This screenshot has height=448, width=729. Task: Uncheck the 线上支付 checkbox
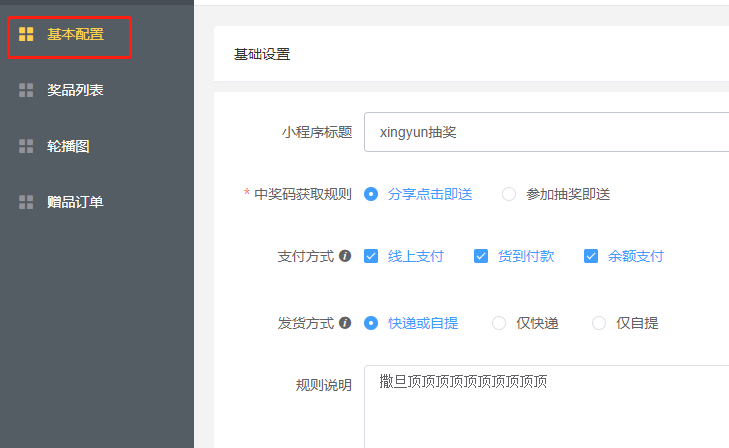point(371,256)
